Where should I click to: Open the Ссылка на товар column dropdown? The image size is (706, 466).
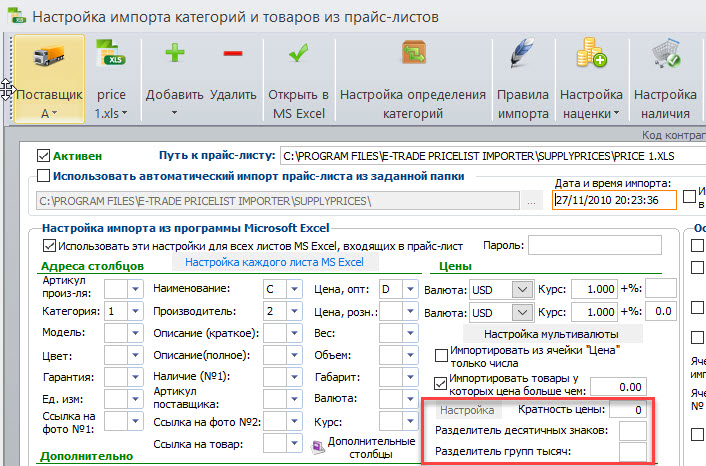point(294,443)
